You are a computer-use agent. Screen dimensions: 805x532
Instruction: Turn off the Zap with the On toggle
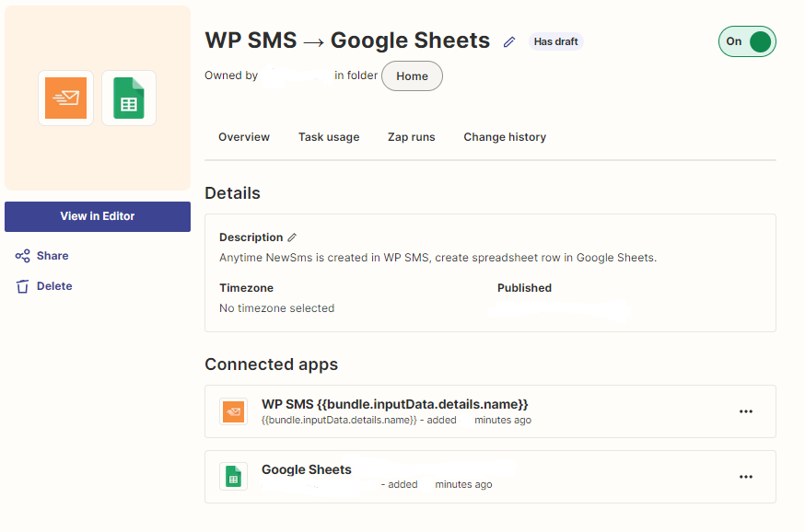coord(747,41)
